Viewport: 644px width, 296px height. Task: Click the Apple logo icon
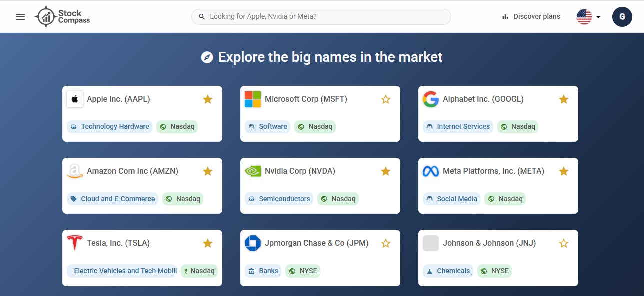click(75, 99)
